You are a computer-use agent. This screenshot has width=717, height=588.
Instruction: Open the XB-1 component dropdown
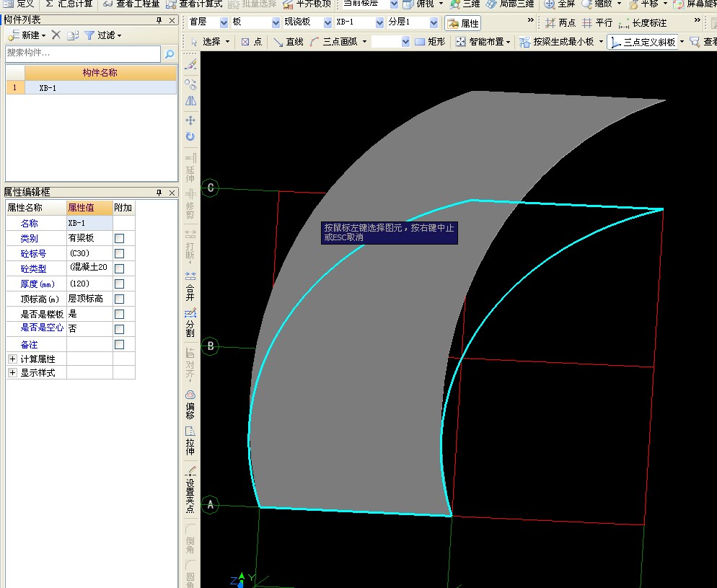pyautogui.click(x=379, y=22)
